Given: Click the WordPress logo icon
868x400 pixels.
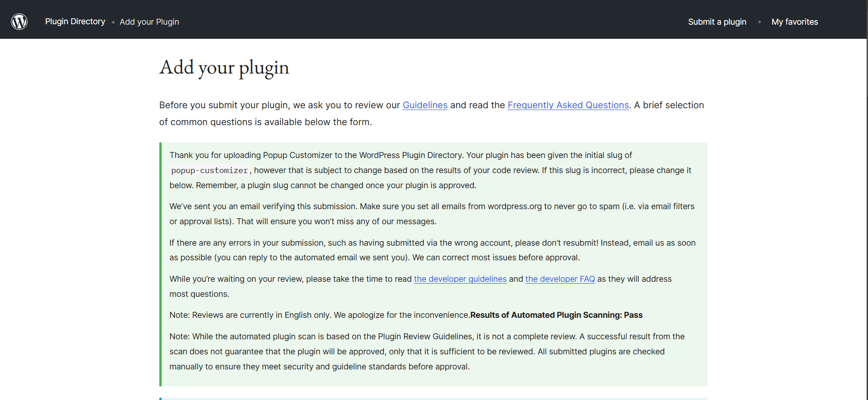Looking at the screenshot, I should tap(19, 21).
